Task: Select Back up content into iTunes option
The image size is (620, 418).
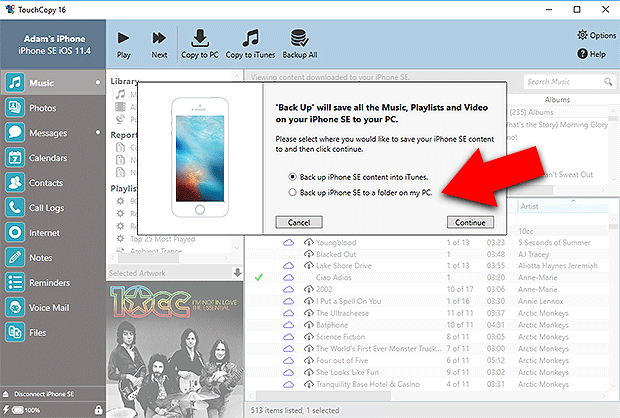Action: 359,177
